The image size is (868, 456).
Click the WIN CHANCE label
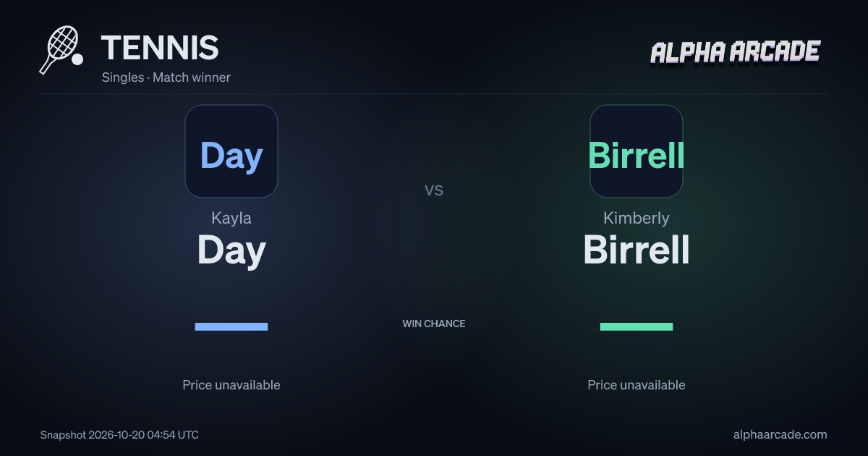coord(434,324)
